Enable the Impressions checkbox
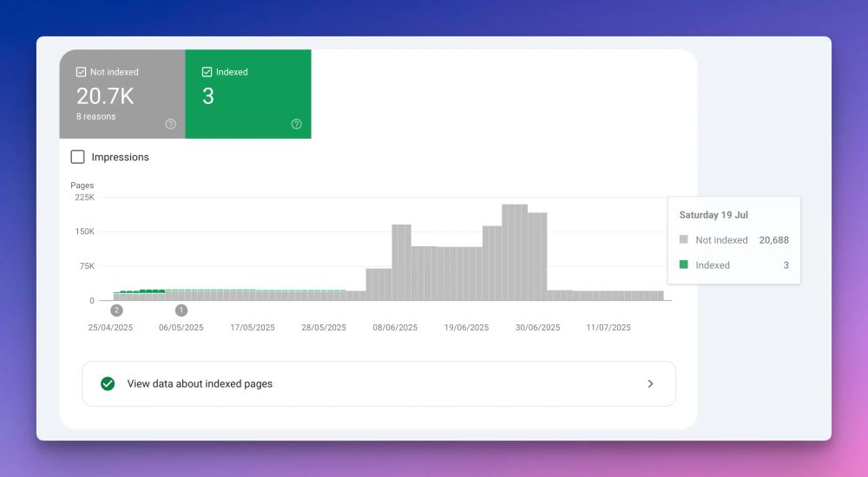The image size is (868, 477). point(77,157)
